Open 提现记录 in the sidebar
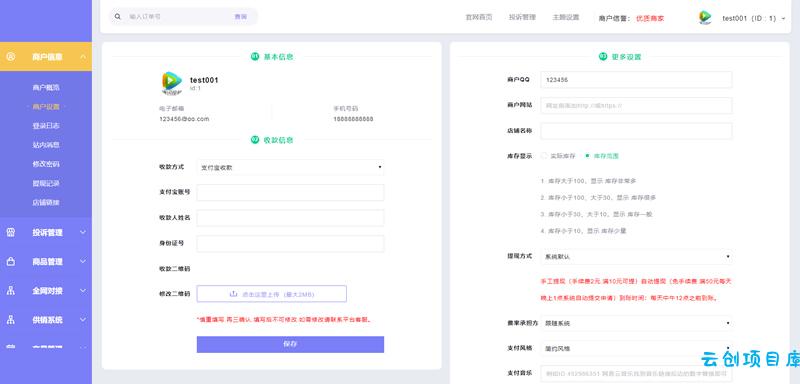Image resolution: width=800 pixels, height=384 pixels. pos(46,183)
